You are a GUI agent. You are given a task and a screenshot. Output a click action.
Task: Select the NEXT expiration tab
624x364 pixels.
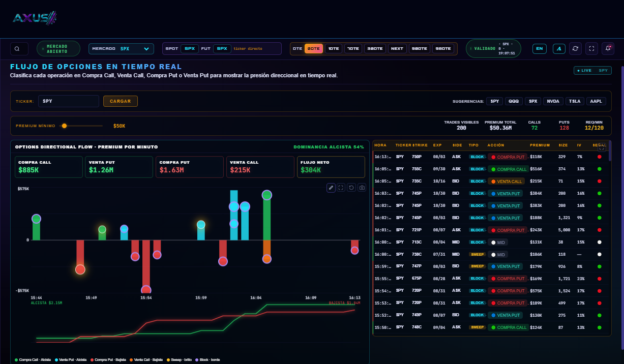[x=397, y=49]
